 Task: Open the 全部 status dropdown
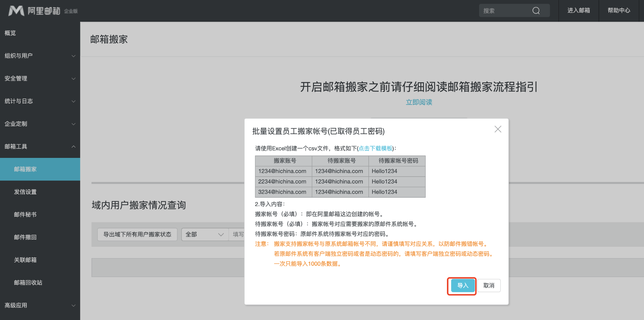pyautogui.click(x=205, y=234)
